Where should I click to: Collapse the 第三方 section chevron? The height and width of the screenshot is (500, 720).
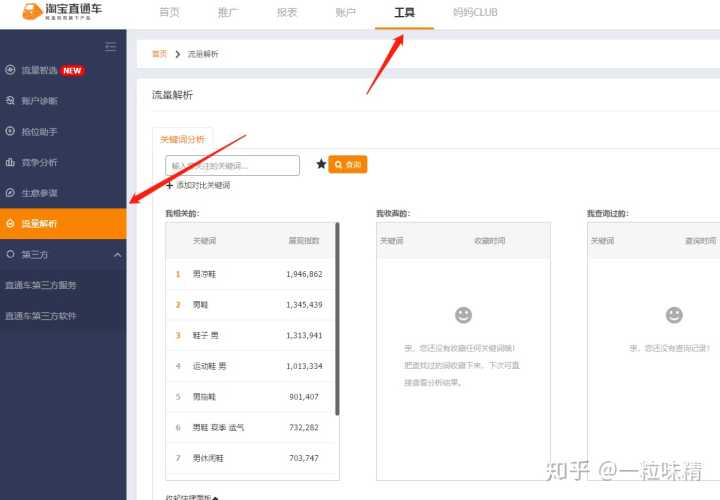click(117, 255)
